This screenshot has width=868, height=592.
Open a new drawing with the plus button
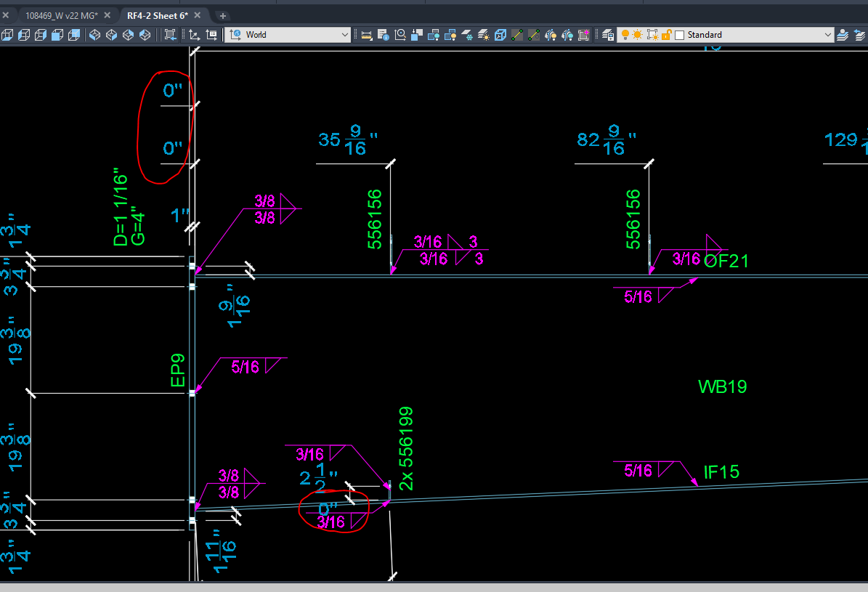click(222, 15)
